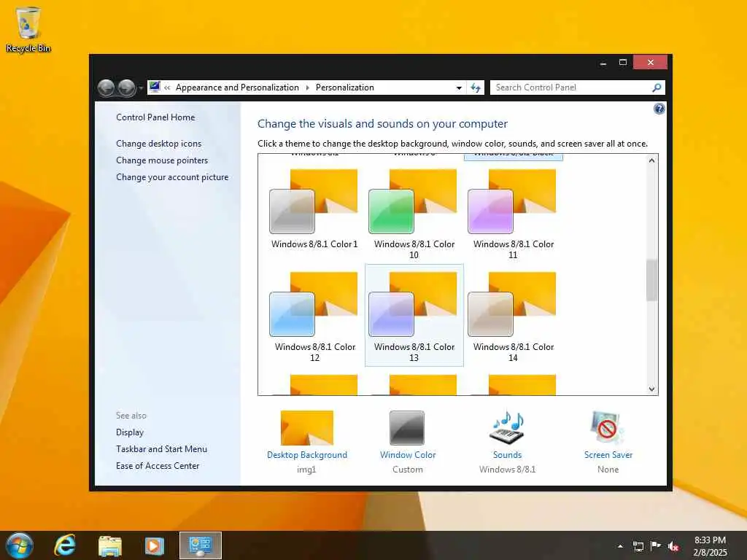Screen dimensions: 747x560
Task: Click the Forward navigation arrow
Action: (x=127, y=87)
